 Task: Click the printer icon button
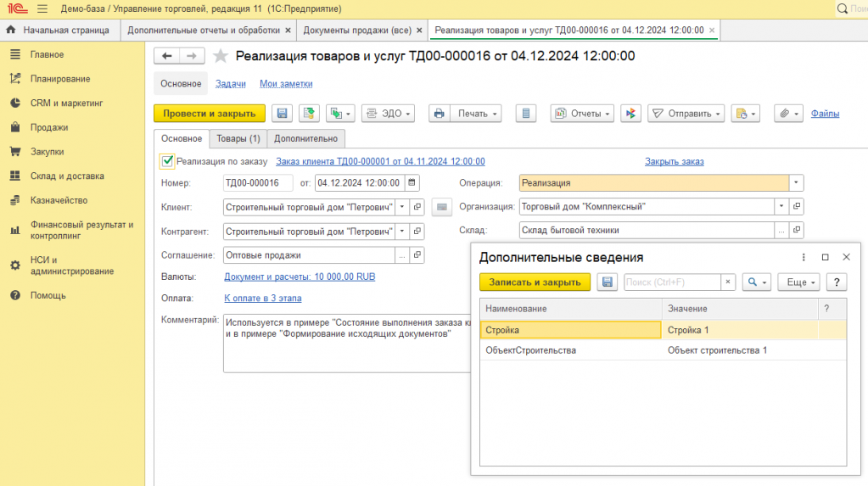coord(439,114)
